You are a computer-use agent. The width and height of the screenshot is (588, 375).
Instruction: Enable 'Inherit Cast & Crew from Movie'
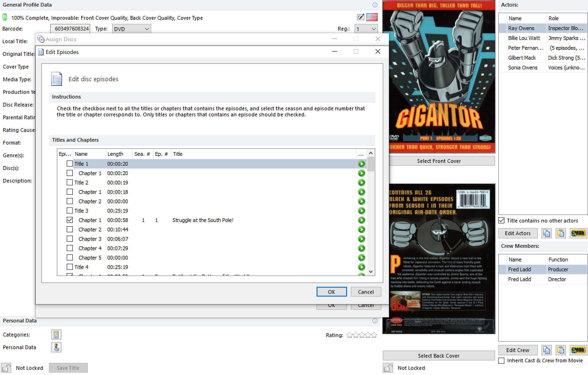click(x=501, y=361)
